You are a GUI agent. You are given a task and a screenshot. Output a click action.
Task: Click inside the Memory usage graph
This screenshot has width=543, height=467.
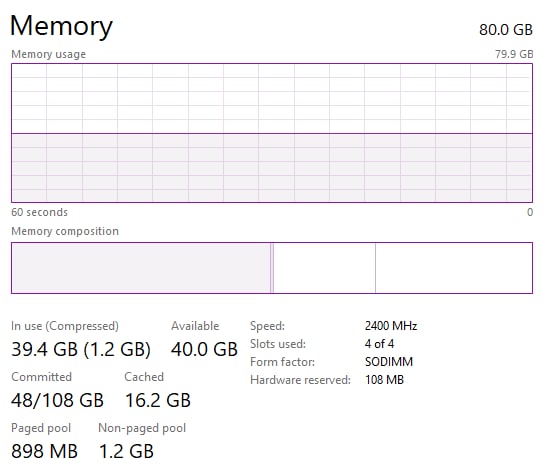pos(272,133)
